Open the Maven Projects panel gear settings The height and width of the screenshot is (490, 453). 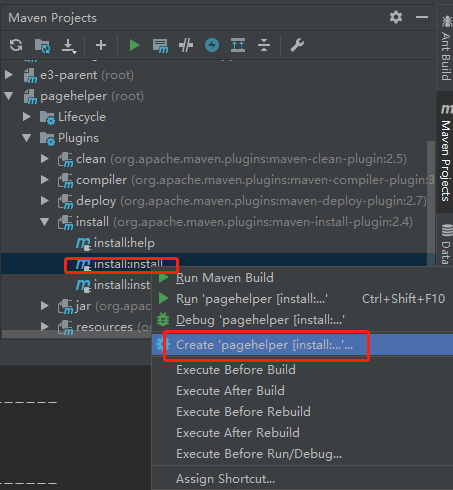[x=396, y=17]
